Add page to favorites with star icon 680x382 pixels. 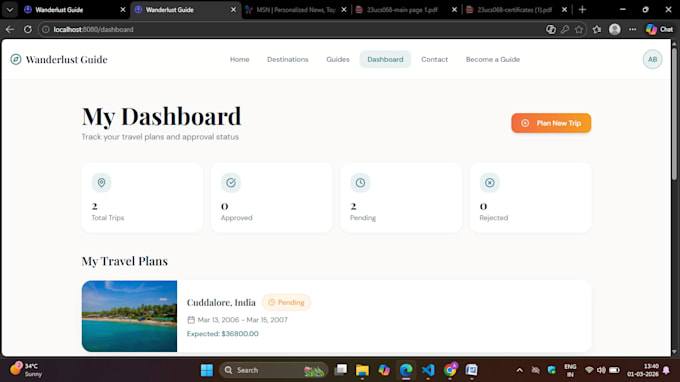point(579,29)
